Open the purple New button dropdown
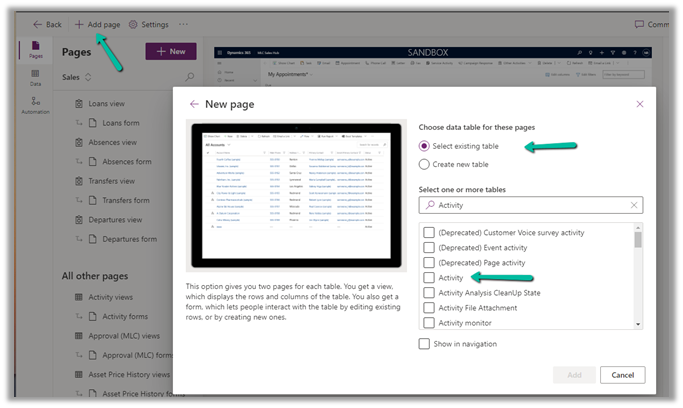683x408 pixels. point(171,51)
